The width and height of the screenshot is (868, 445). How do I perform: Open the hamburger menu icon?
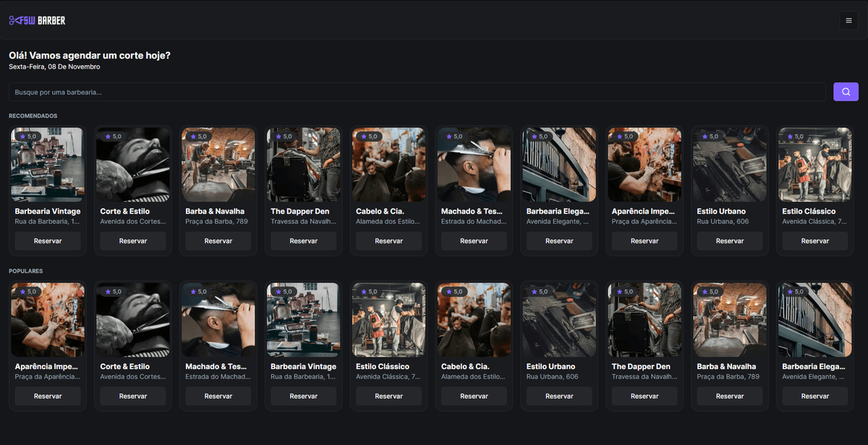848,20
